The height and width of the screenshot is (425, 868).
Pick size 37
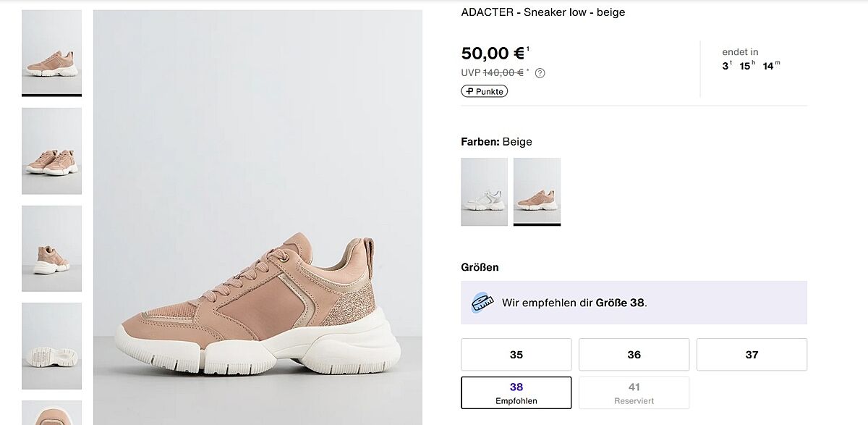[752, 355]
